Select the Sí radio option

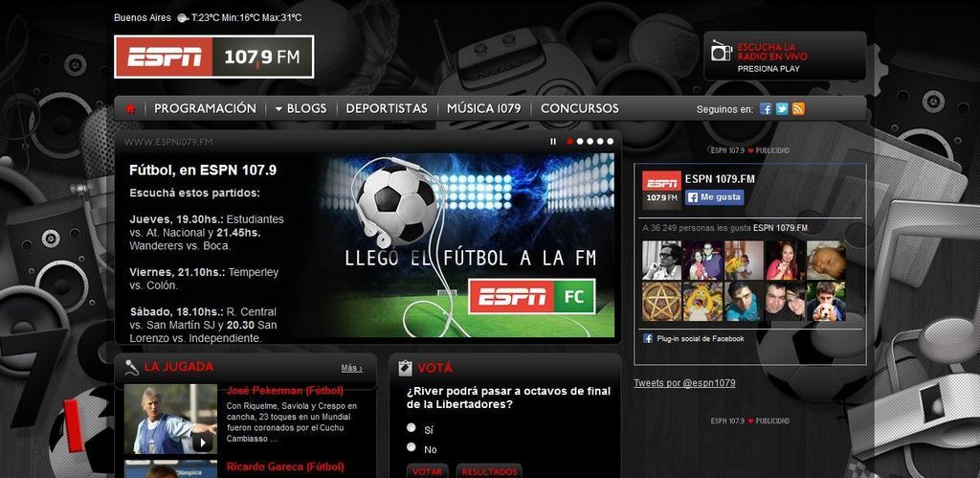[x=412, y=428]
